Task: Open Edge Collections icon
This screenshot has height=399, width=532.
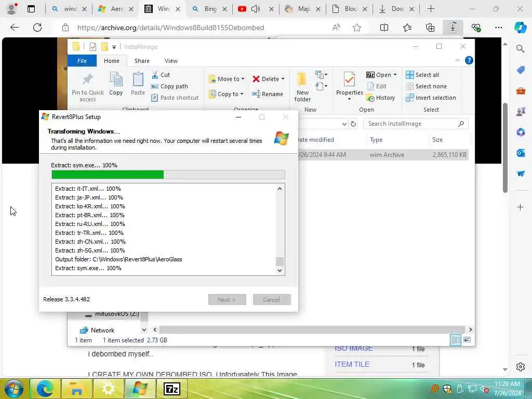Action: [x=430, y=28]
